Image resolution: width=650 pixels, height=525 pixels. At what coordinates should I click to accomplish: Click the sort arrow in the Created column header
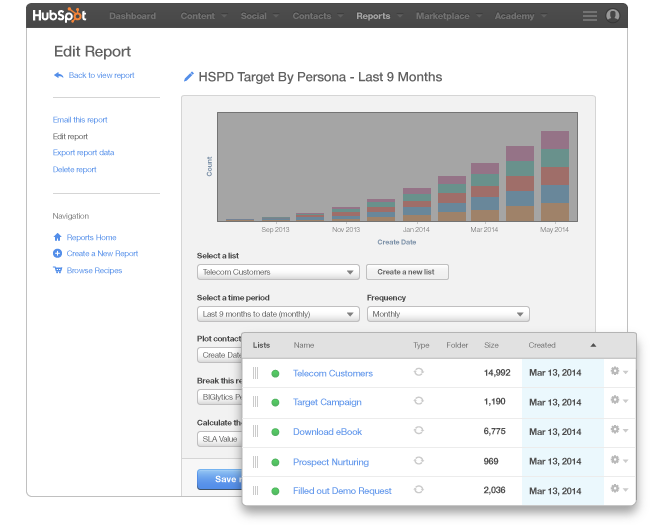tap(593, 345)
